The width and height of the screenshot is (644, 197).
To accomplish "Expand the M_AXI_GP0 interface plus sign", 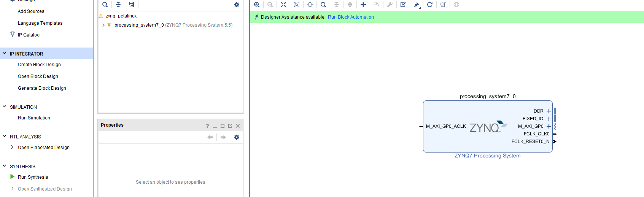I will tap(549, 126).
